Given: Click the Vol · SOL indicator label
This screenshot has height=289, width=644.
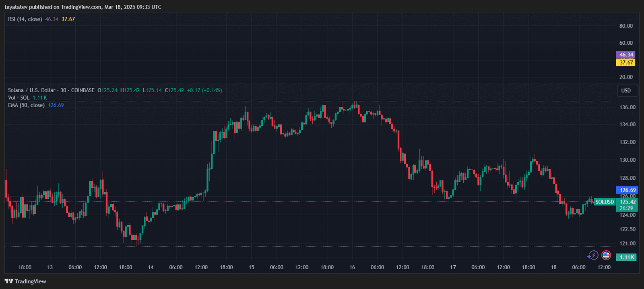Looking at the screenshot, I should click(x=19, y=98).
